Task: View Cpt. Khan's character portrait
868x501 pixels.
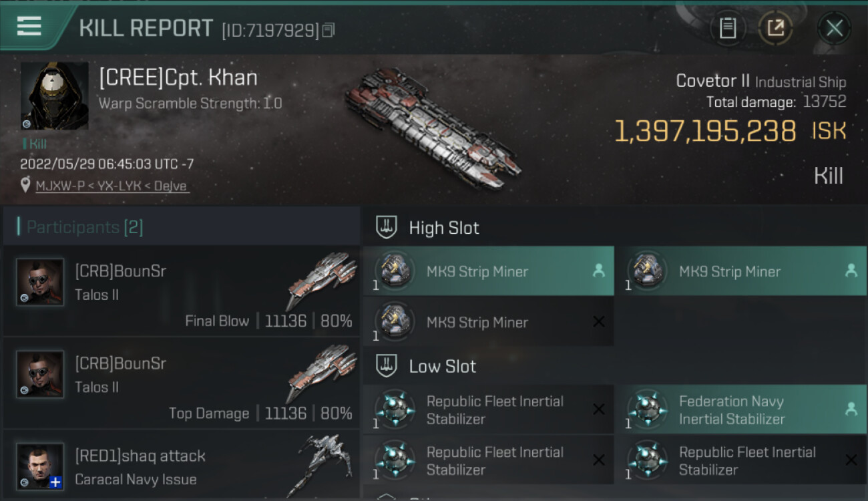Action: tap(54, 96)
